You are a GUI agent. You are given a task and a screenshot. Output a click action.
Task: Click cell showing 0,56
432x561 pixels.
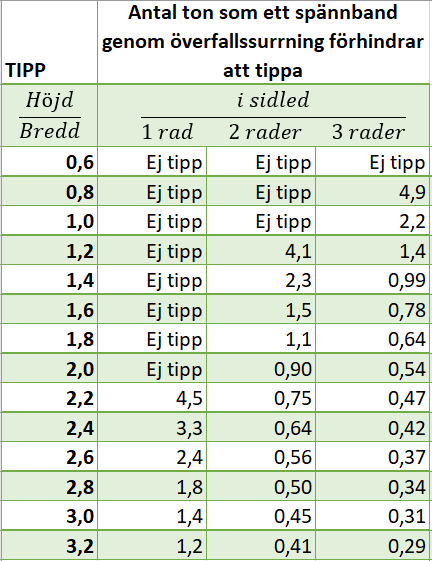click(x=261, y=457)
